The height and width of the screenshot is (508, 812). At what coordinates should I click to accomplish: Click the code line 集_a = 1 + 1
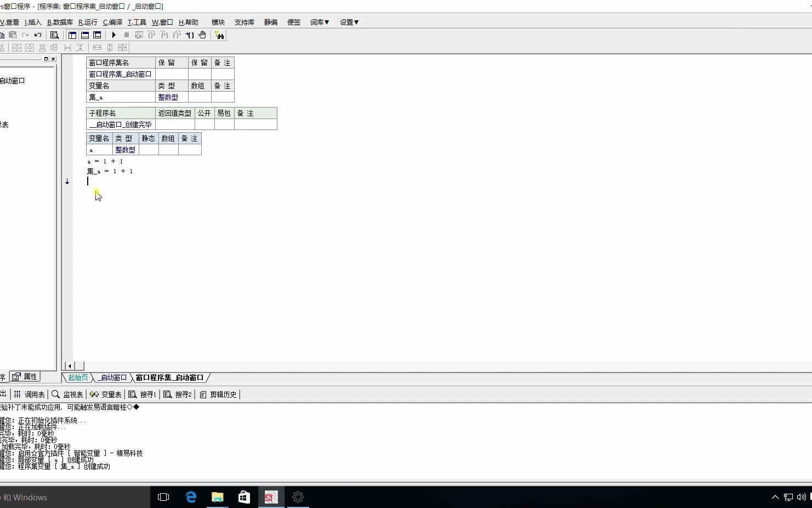[110, 171]
